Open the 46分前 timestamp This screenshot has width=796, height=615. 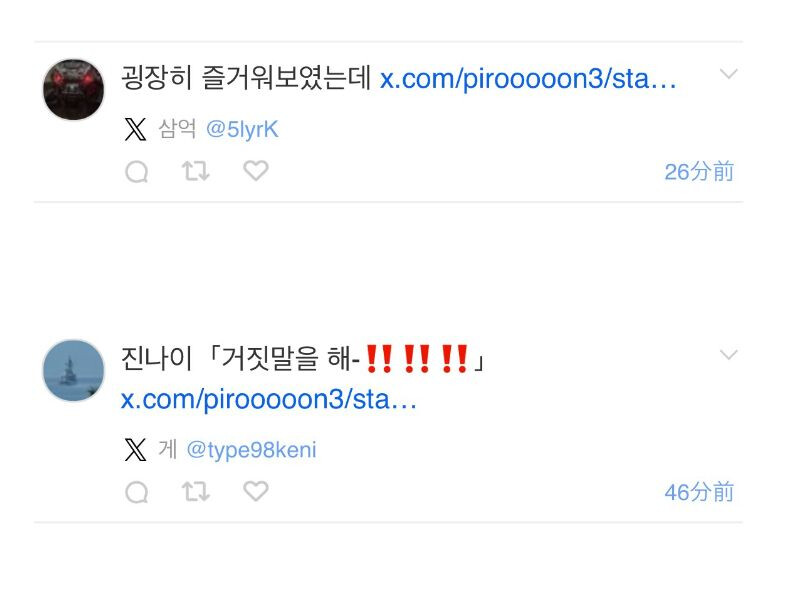coord(699,492)
